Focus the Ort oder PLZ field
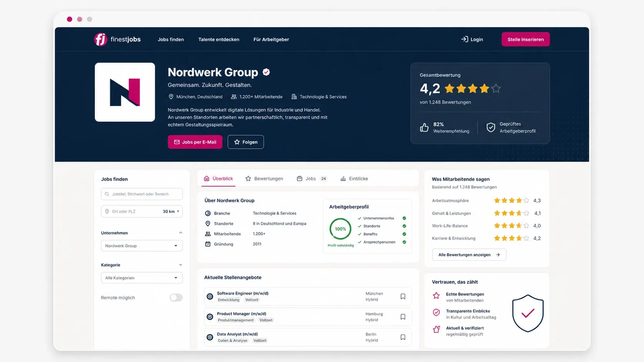Screen dimensions: 644x362 (x=131, y=211)
